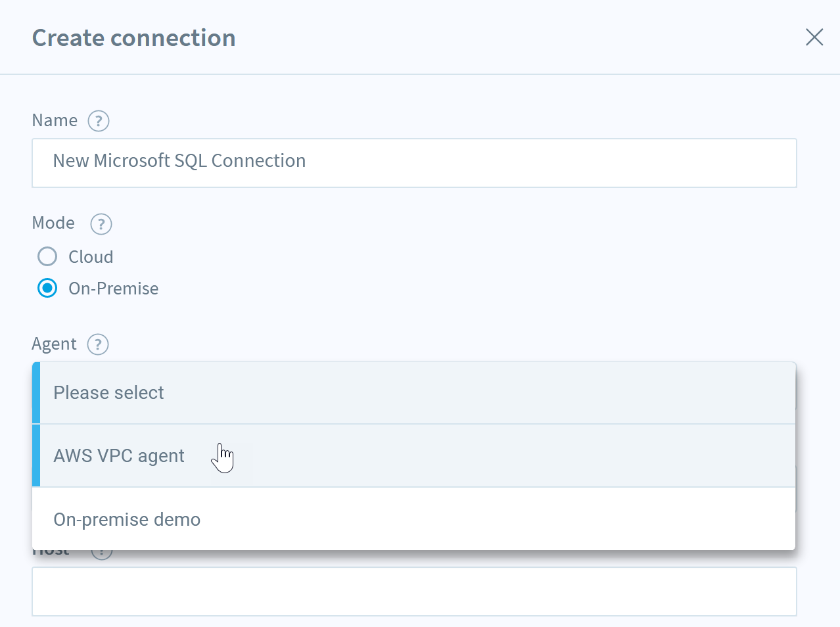Choose AWS VPC agent from dropdown
Screen dimensions: 840x627
coord(414,455)
